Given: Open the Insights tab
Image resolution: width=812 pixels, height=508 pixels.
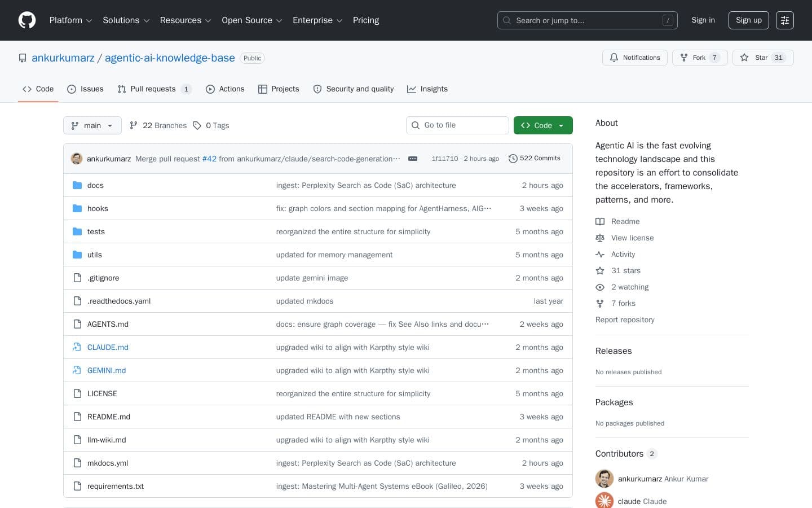Looking at the screenshot, I should click(x=427, y=89).
